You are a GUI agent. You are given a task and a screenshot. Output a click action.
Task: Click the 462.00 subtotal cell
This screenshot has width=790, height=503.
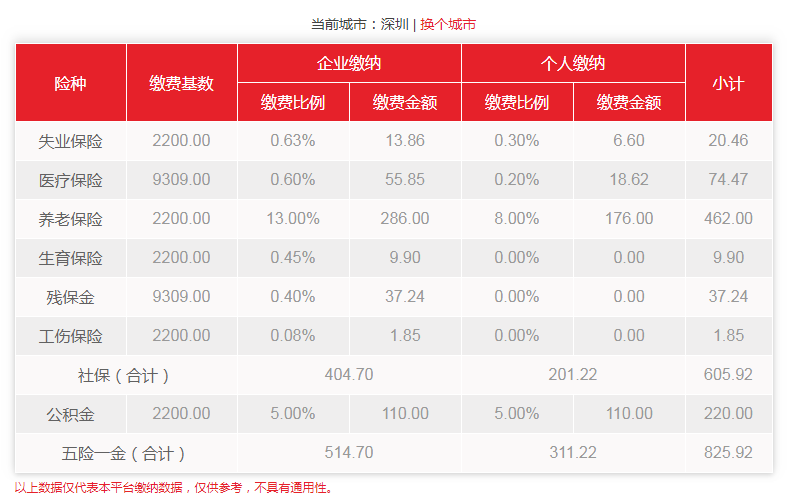click(x=729, y=219)
